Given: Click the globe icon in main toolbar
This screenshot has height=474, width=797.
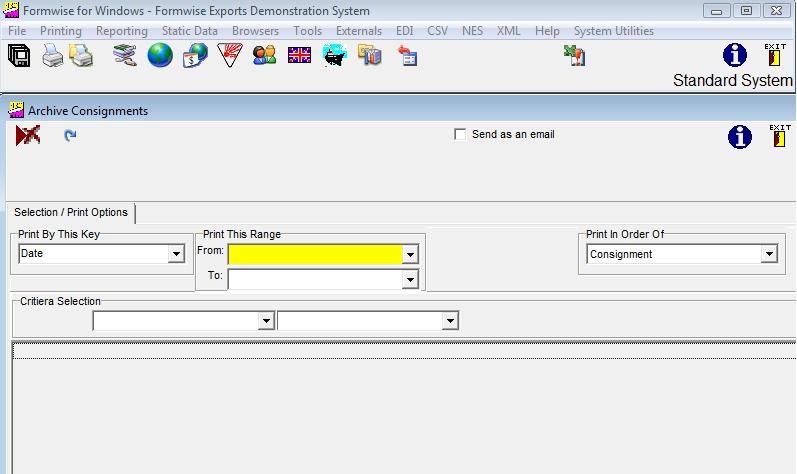Looking at the screenshot, I should tap(160, 56).
